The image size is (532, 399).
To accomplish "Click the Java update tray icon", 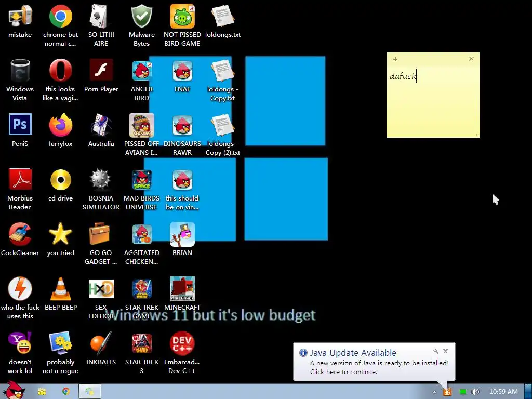I will (447, 392).
